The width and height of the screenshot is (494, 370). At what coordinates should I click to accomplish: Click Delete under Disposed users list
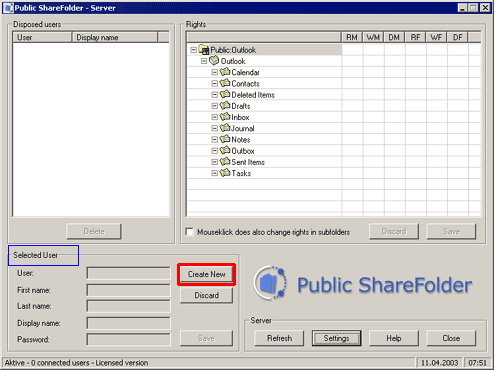pyautogui.click(x=94, y=231)
